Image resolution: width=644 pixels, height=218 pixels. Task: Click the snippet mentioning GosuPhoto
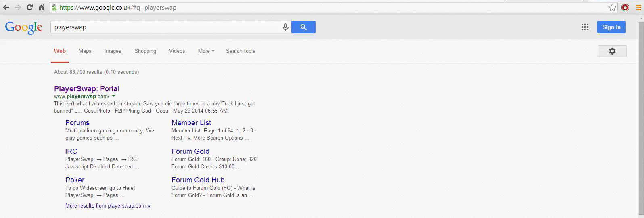point(155,107)
